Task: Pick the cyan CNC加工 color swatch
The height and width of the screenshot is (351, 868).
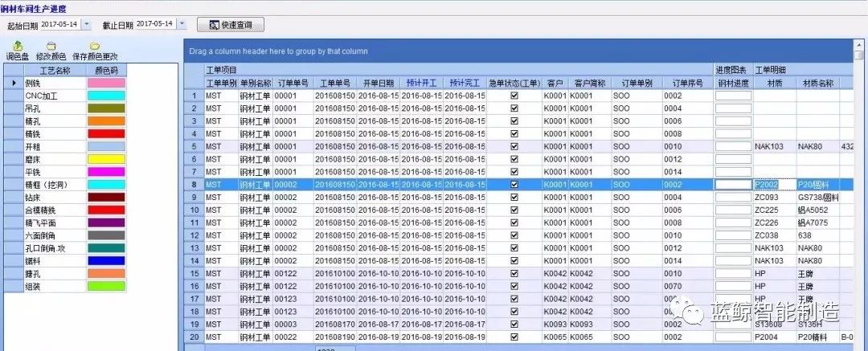Action: coord(105,96)
